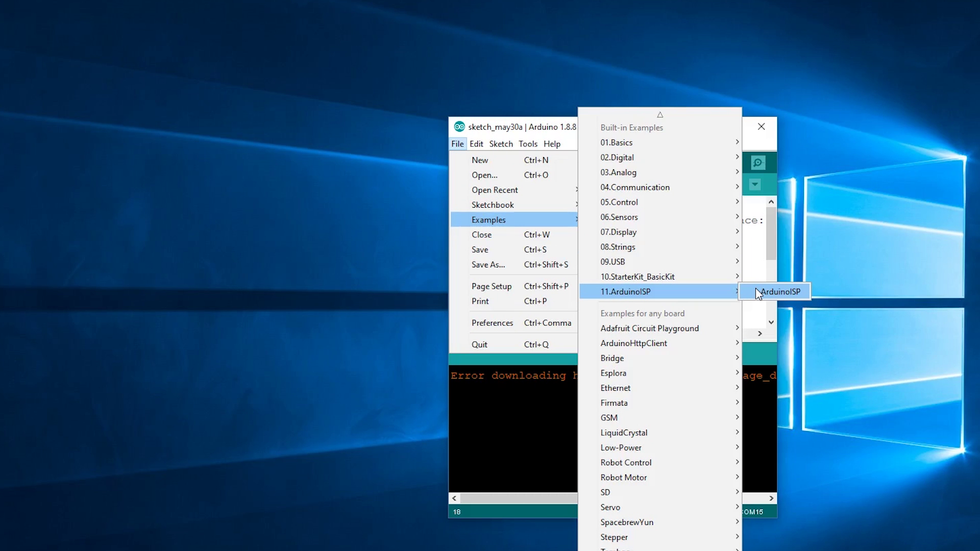
Task: Expand ArduinoHttpClient examples
Action: tap(660, 343)
